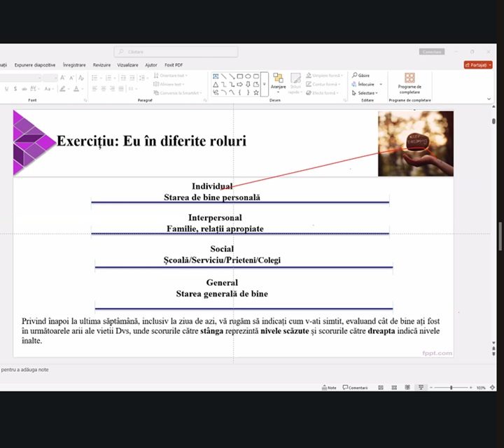
Task: Click the Căutare search box
Action: [x=176, y=52]
